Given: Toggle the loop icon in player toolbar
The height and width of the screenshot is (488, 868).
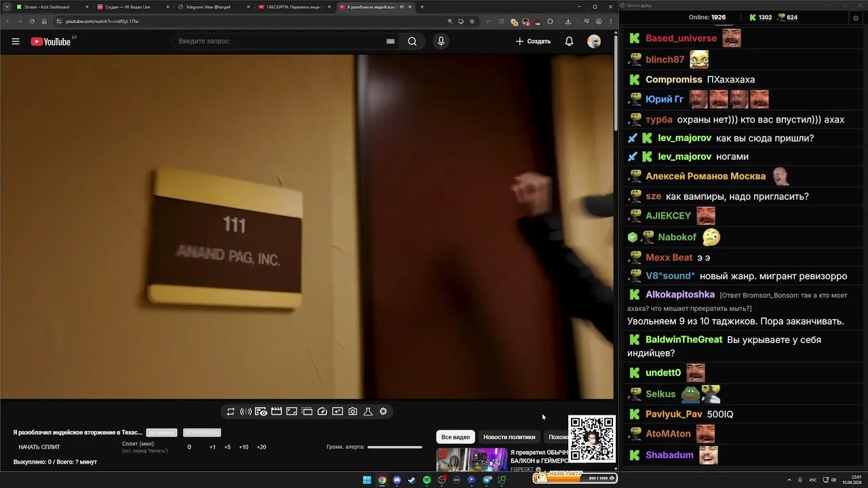Looking at the screenshot, I should (231, 411).
